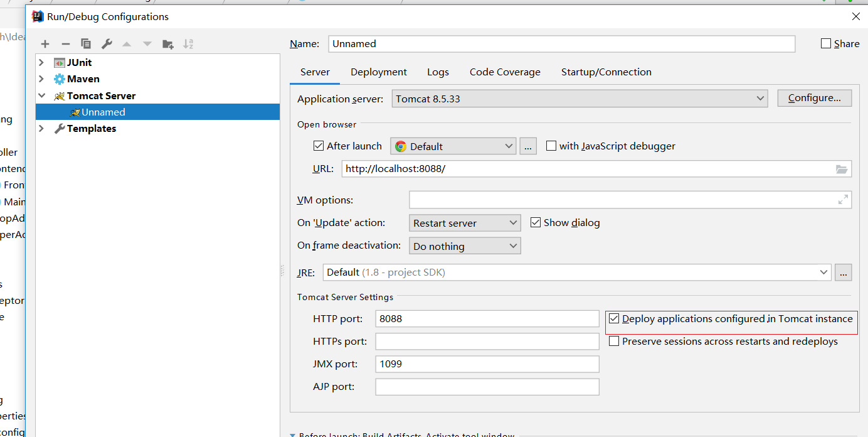
Task: Expand the JUnit tree node
Action: [x=41, y=62]
